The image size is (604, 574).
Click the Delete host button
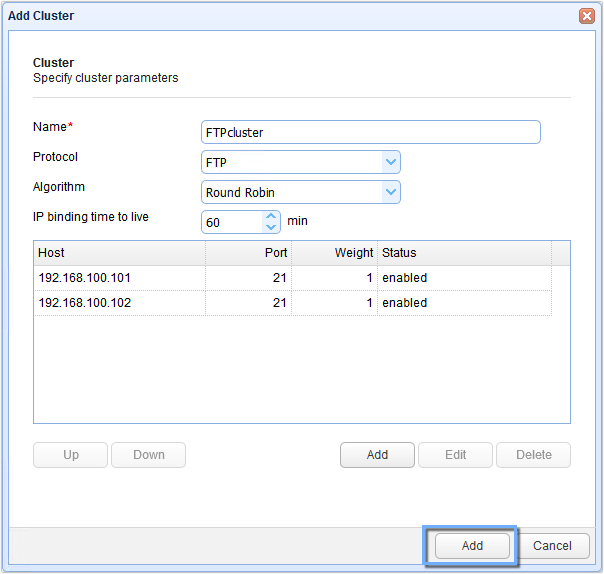(x=533, y=455)
